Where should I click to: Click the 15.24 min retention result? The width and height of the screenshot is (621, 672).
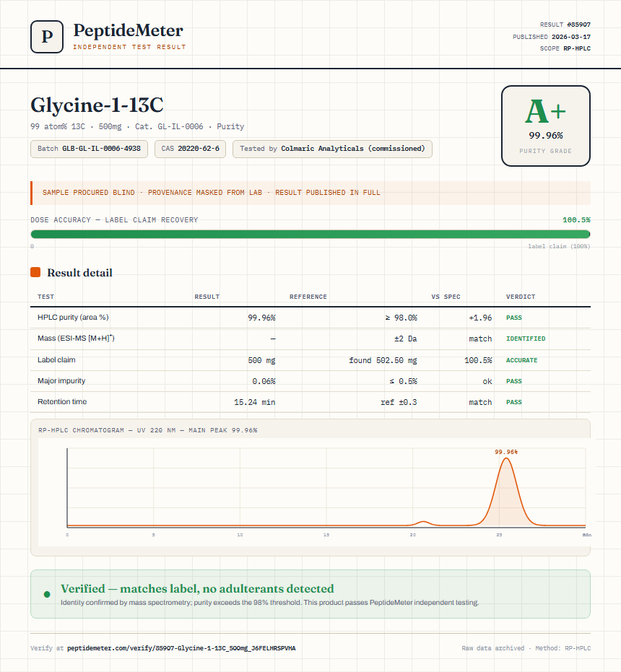click(x=255, y=402)
